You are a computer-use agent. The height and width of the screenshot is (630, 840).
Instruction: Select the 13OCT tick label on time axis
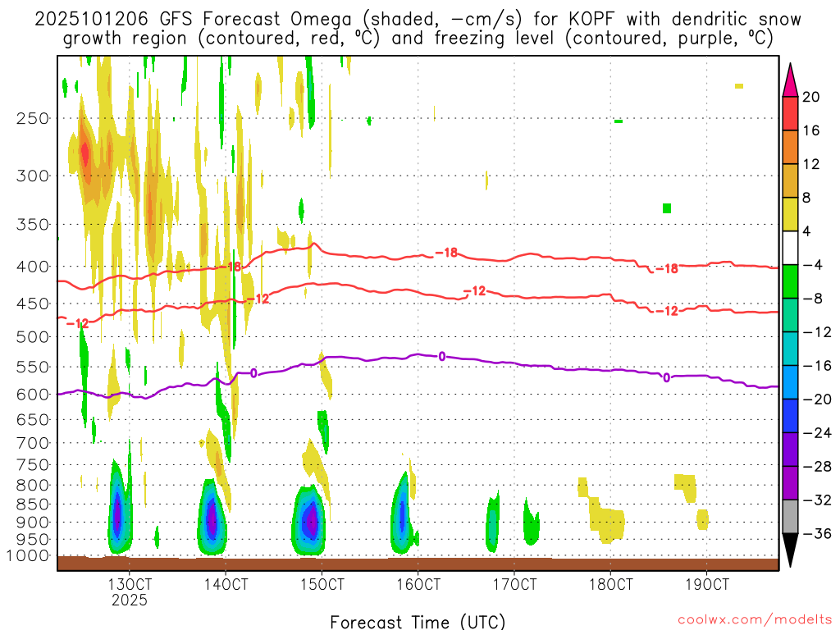pos(130,585)
